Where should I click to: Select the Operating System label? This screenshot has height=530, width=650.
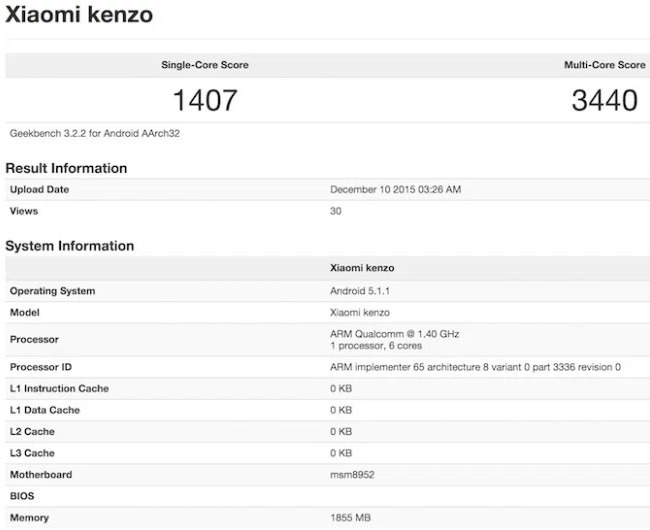(52, 291)
